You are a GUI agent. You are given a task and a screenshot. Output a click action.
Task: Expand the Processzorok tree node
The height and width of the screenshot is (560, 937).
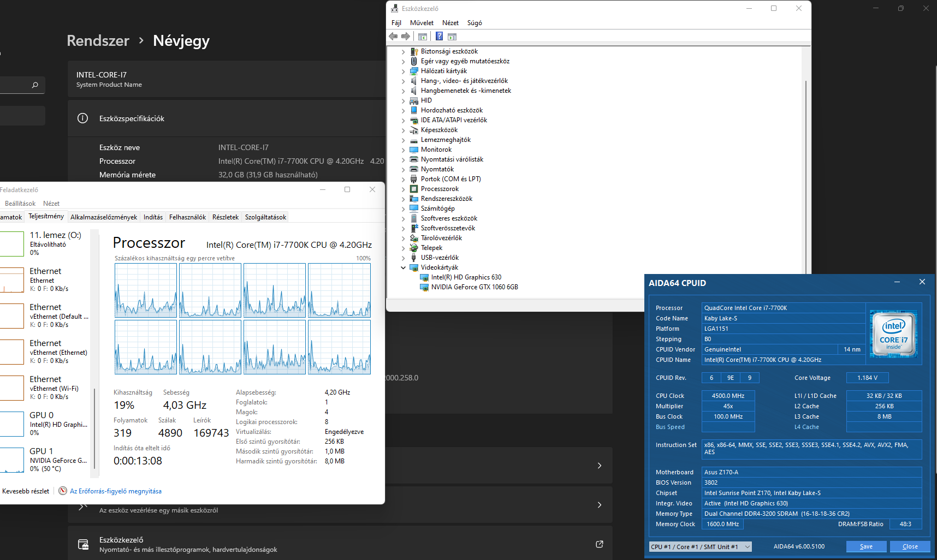pyautogui.click(x=404, y=189)
